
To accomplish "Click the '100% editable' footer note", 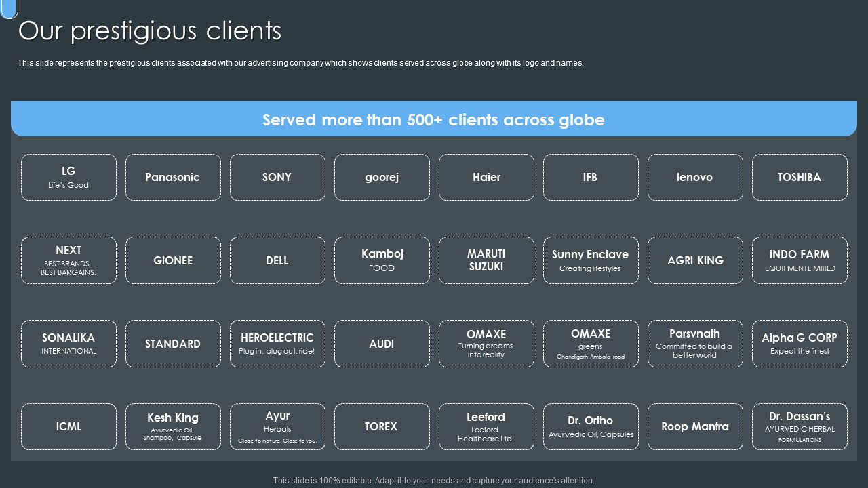I will [434, 481].
